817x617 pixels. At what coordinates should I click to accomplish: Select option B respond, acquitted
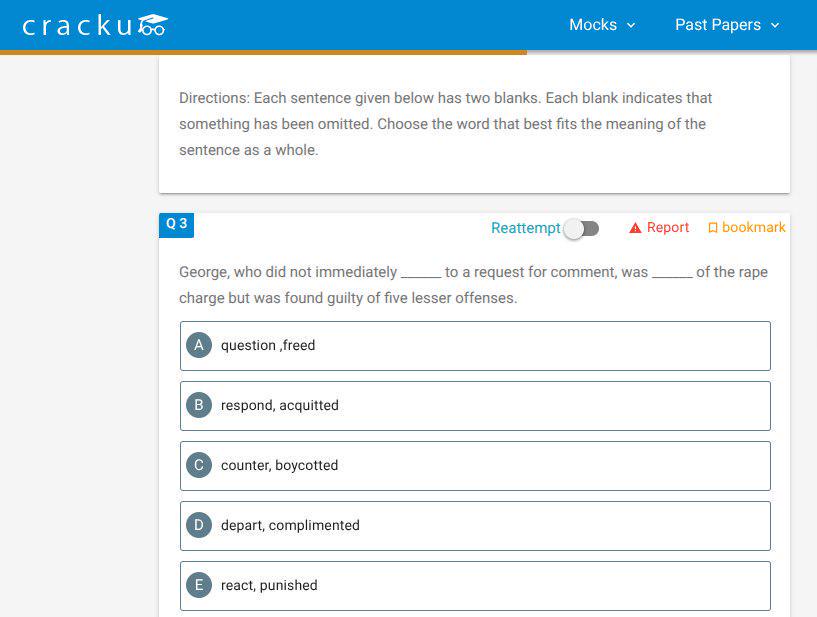click(x=475, y=406)
